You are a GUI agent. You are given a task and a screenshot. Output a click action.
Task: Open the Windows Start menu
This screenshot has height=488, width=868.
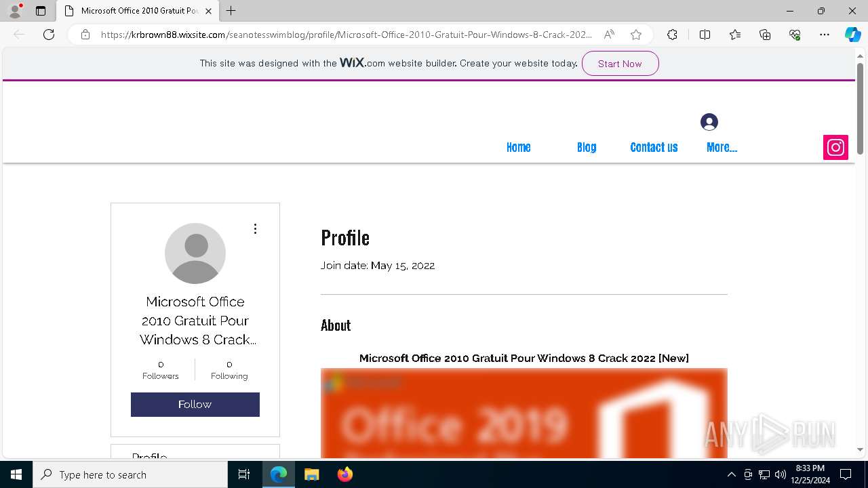[16, 474]
